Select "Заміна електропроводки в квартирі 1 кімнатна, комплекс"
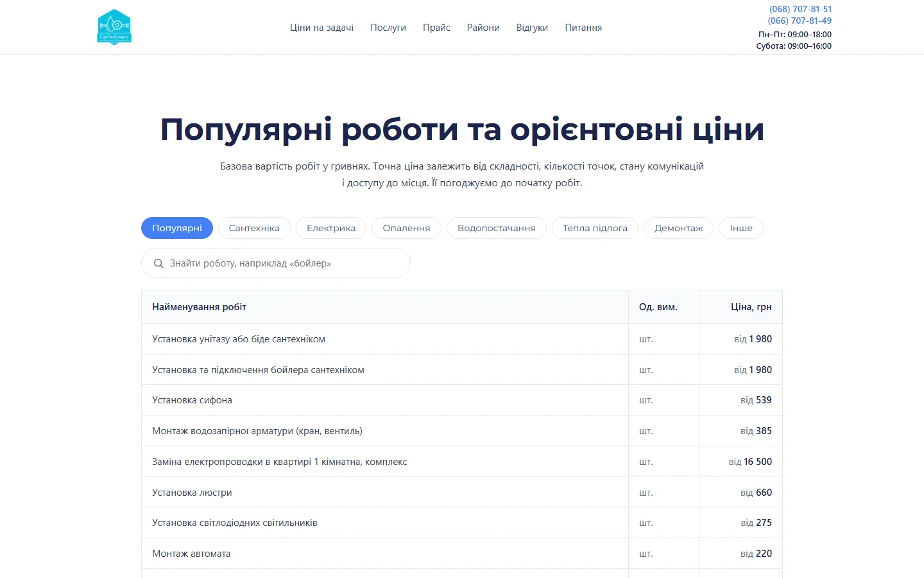 pos(280,462)
